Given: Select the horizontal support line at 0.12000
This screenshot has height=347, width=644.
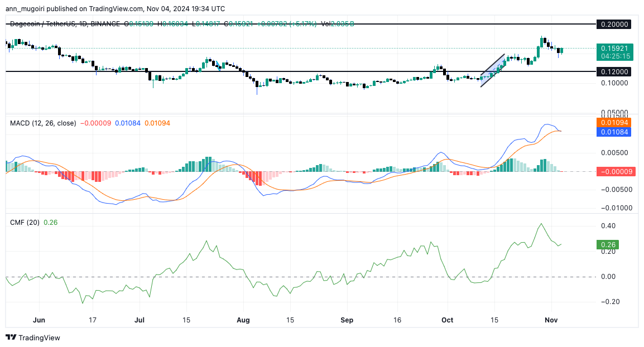Looking at the screenshot, I should tap(335, 71).
